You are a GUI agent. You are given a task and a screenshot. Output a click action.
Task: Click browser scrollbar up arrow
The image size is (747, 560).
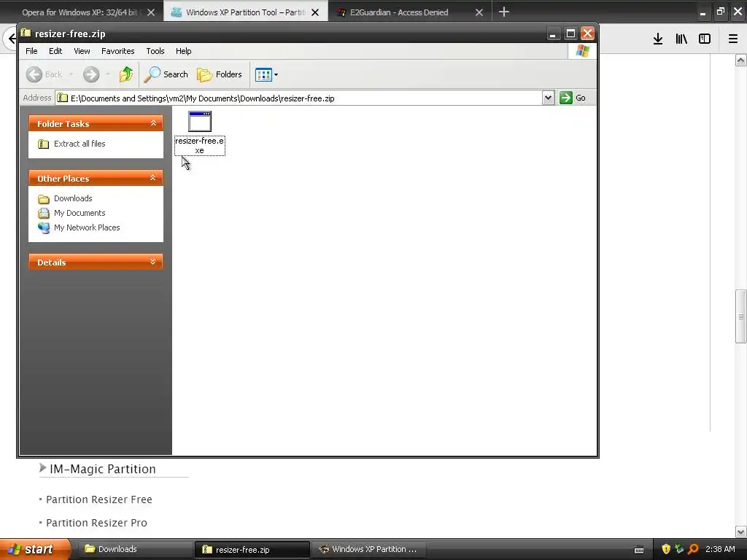point(741,60)
